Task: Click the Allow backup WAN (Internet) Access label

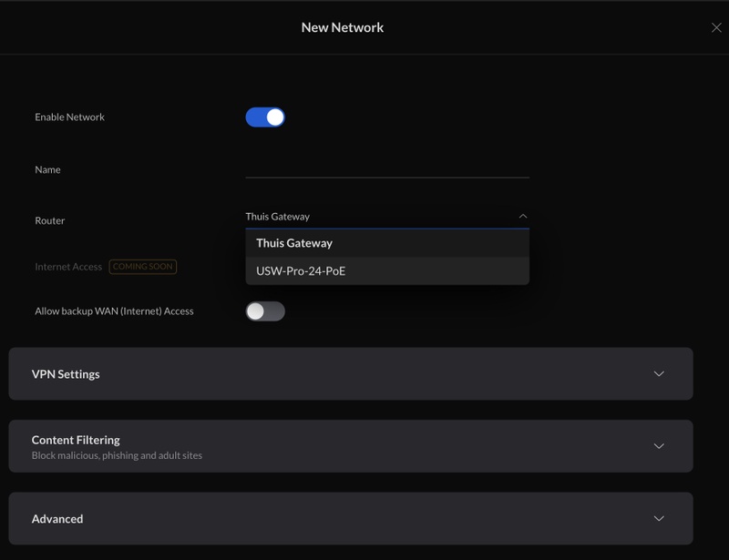Action: 114,311
